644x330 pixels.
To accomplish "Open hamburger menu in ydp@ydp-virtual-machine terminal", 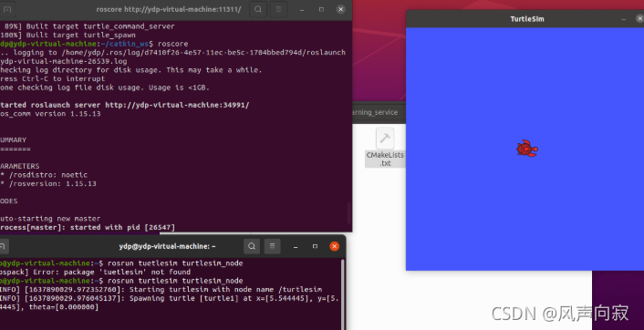I will pos(272,246).
